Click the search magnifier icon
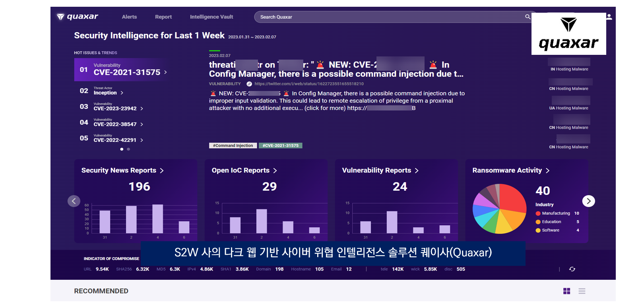 pyautogui.click(x=528, y=17)
